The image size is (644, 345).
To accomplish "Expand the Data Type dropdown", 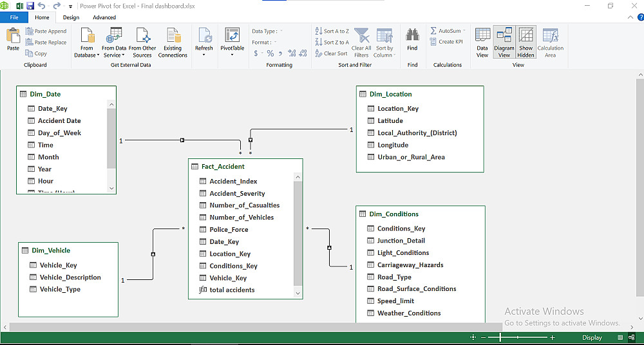I will point(281,31).
